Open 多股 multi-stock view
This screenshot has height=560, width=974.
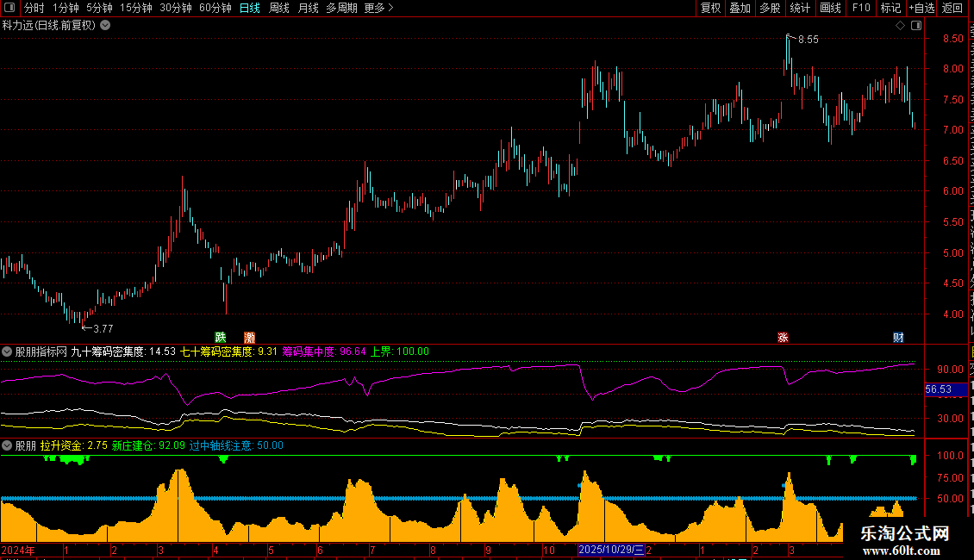[770, 8]
